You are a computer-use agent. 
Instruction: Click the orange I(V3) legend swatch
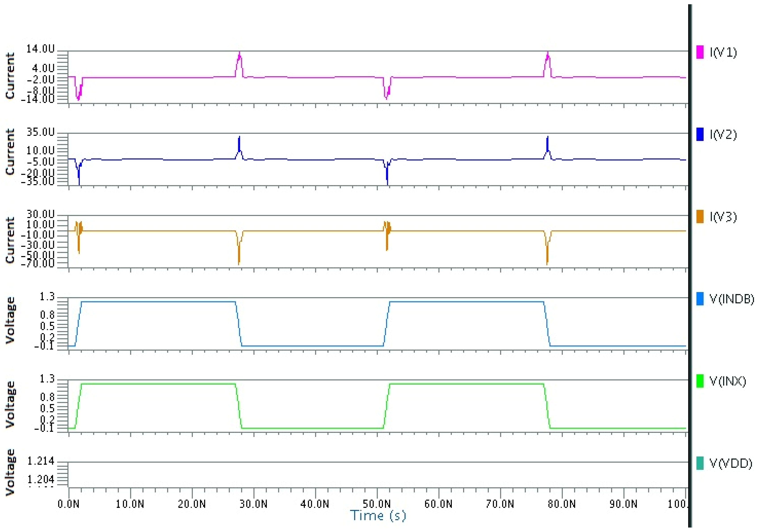pos(699,217)
